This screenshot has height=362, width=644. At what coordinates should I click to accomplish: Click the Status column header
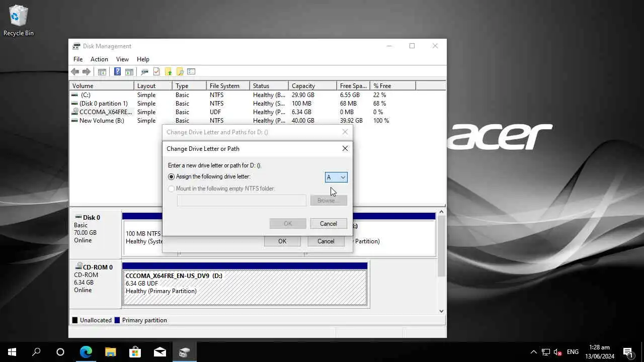pyautogui.click(x=269, y=86)
